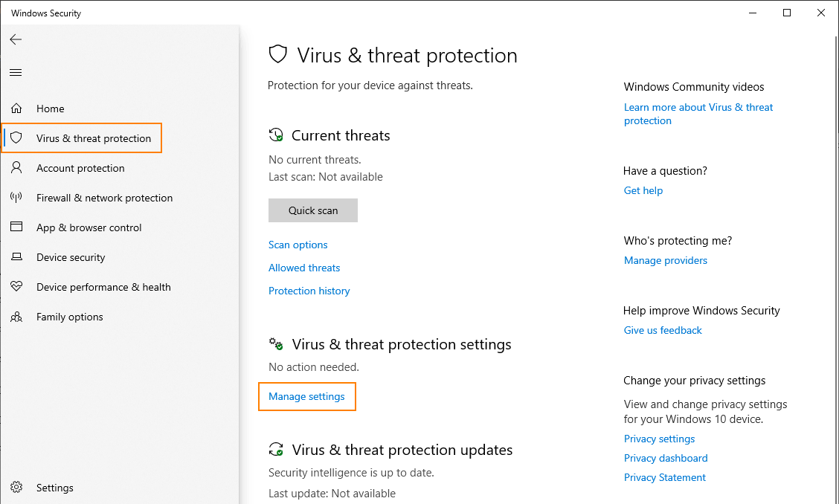Click the Home house icon
Viewport: 839px width, 504px height.
click(16, 109)
